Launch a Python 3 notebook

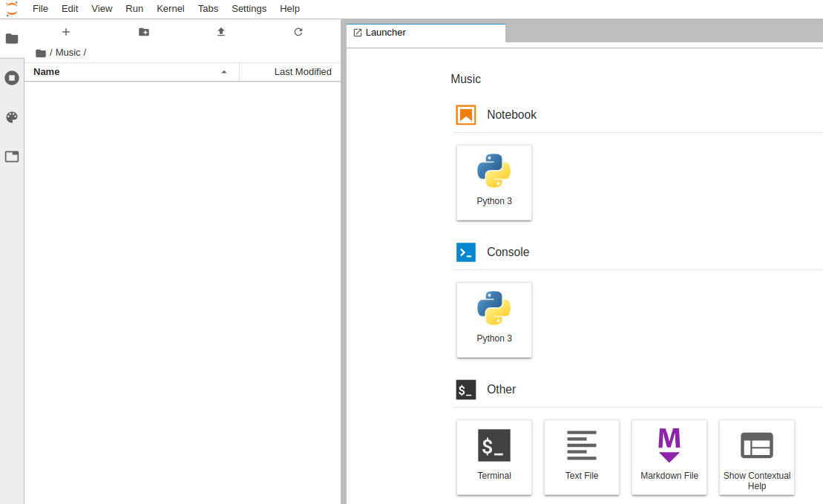click(494, 183)
